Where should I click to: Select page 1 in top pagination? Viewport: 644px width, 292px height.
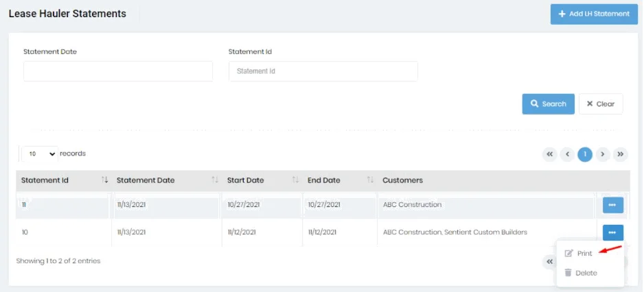point(585,154)
